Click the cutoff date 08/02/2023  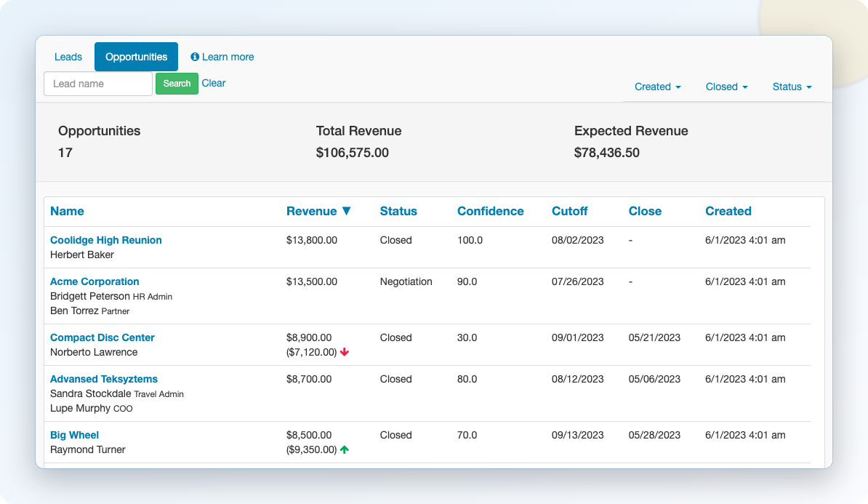pyautogui.click(x=577, y=240)
